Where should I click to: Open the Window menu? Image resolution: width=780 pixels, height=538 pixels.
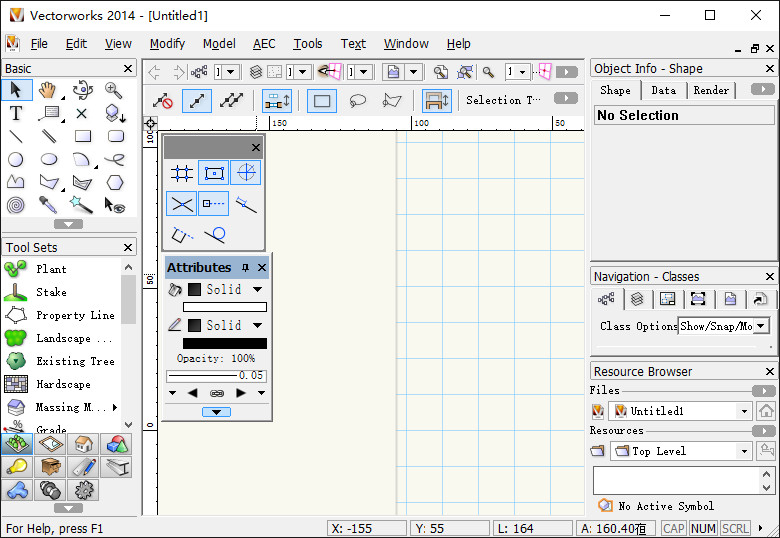406,44
